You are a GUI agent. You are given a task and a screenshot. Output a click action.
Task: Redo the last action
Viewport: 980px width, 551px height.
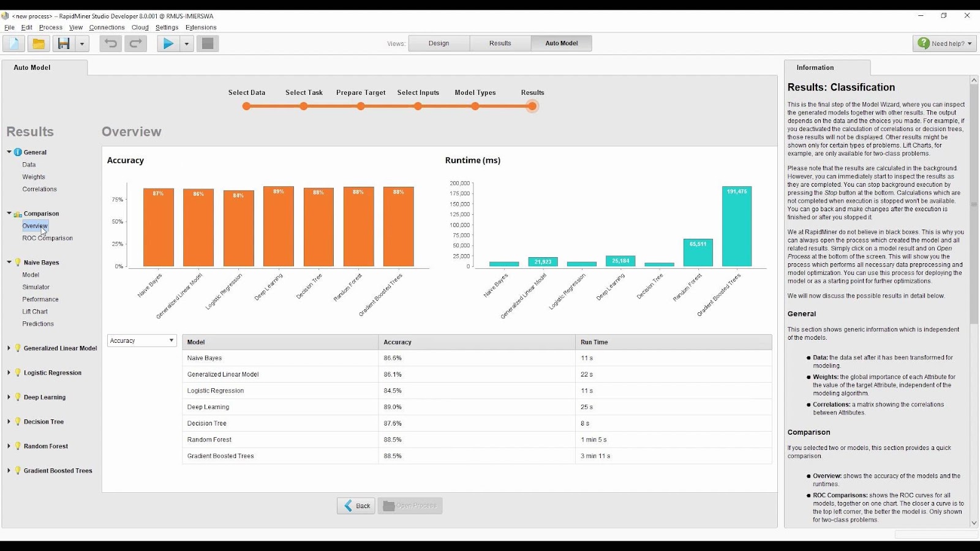tap(135, 43)
